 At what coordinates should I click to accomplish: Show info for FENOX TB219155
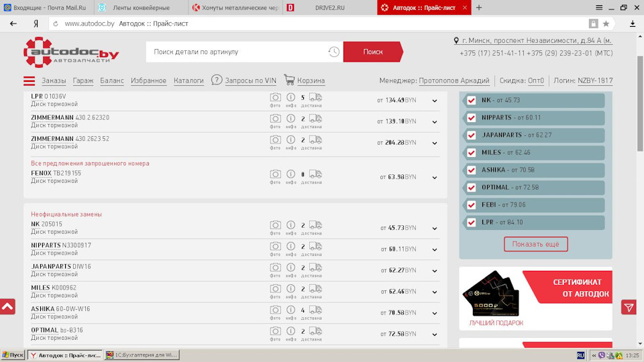290,174
